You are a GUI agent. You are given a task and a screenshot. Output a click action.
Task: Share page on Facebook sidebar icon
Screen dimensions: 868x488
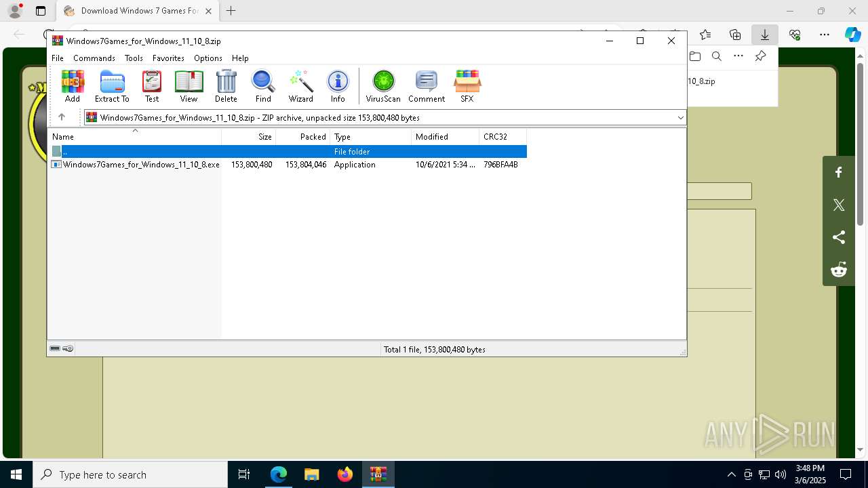839,172
